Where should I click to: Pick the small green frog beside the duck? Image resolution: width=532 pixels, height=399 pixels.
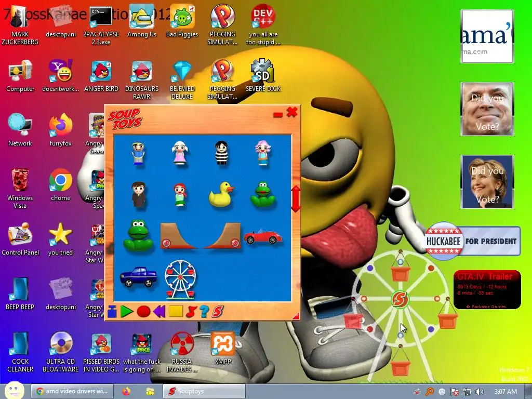coord(263,194)
